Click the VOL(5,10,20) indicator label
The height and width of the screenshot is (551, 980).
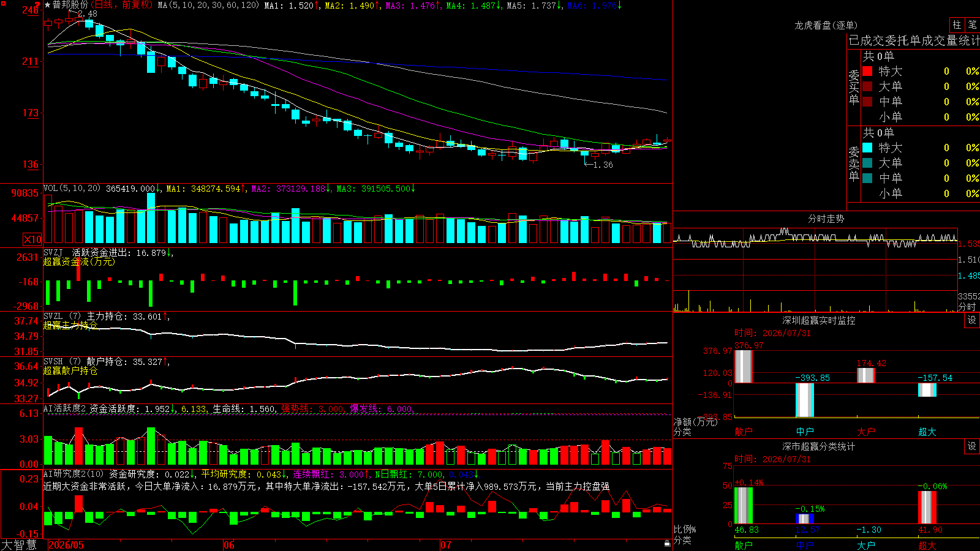click(72, 189)
